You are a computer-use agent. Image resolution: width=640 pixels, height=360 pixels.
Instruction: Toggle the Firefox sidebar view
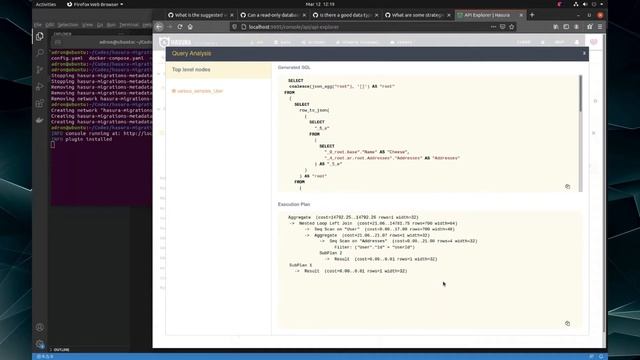coord(566,27)
